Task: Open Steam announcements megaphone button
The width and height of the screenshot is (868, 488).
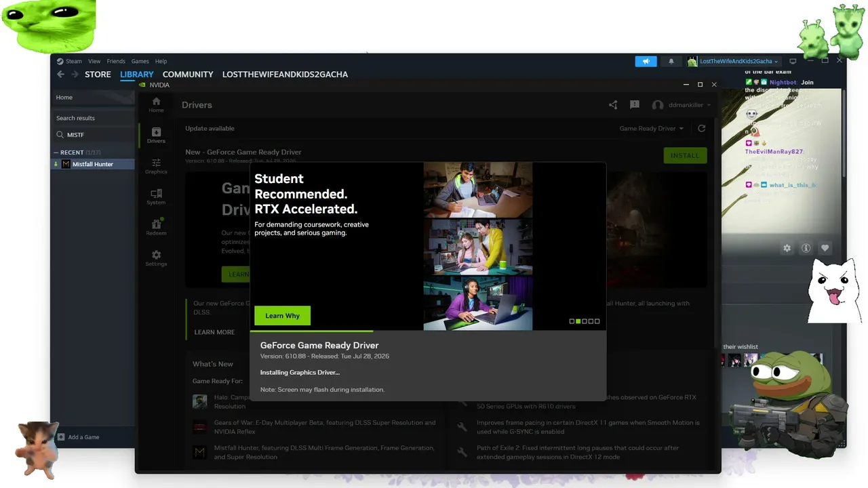Action: coord(646,62)
